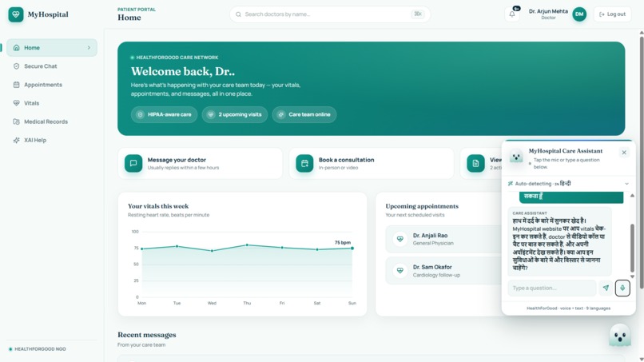Click 2 upcoming visits badge
The width and height of the screenshot is (644, 362).
(235, 114)
